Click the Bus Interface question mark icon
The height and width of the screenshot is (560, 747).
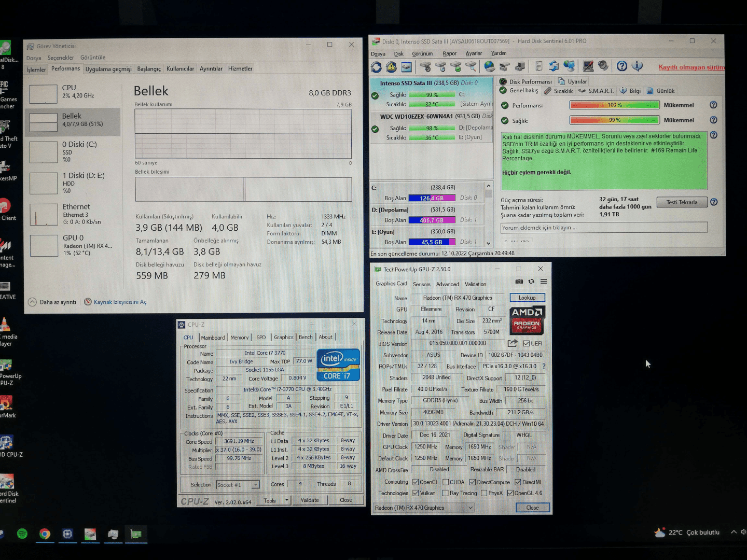tap(544, 367)
